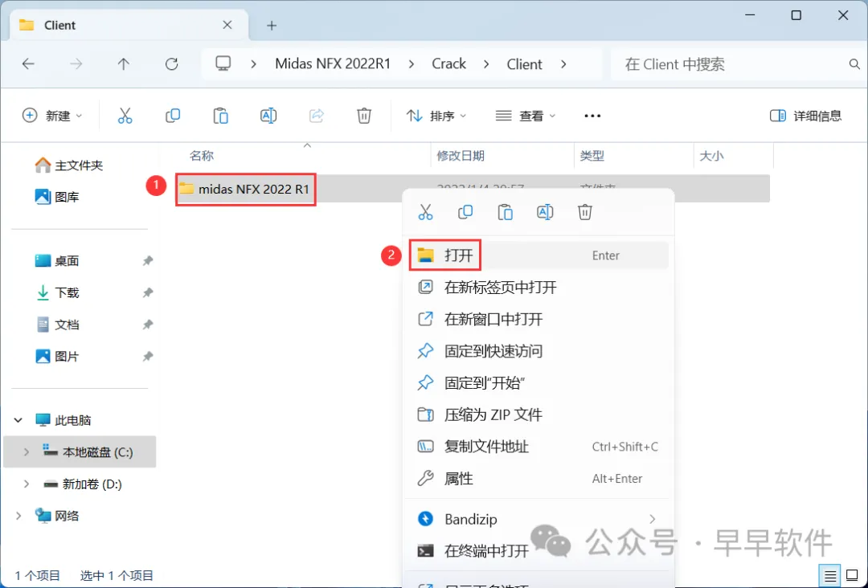Image resolution: width=868 pixels, height=588 pixels.
Task: Click the toolbar Rename icon
Action: pyautogui.click(x=268, y=116)
